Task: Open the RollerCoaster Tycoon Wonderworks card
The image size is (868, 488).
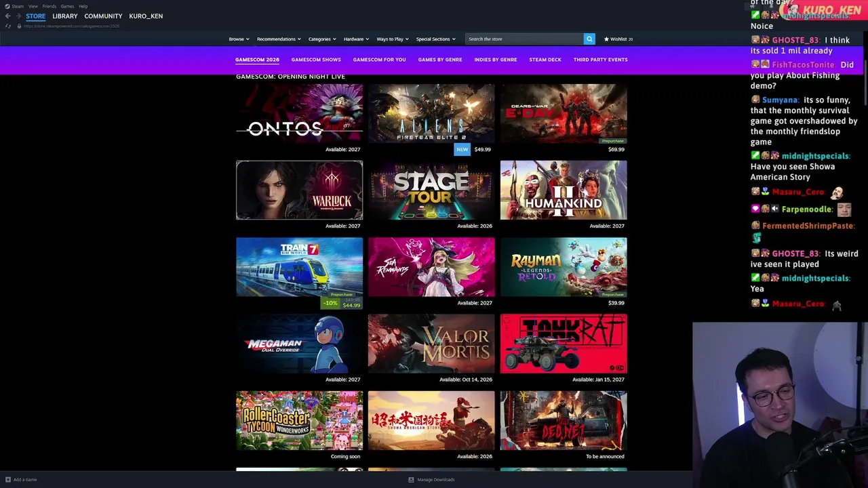Action: point(299,420)
